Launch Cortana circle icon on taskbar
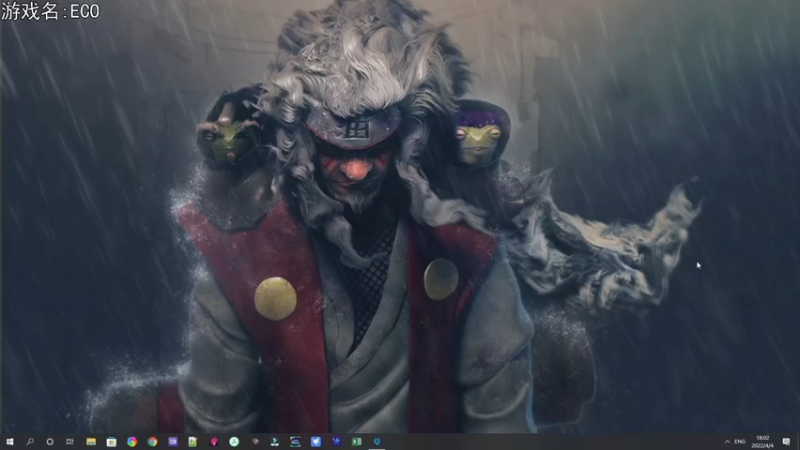Screen dimensions: 800x450 [49, 442]
